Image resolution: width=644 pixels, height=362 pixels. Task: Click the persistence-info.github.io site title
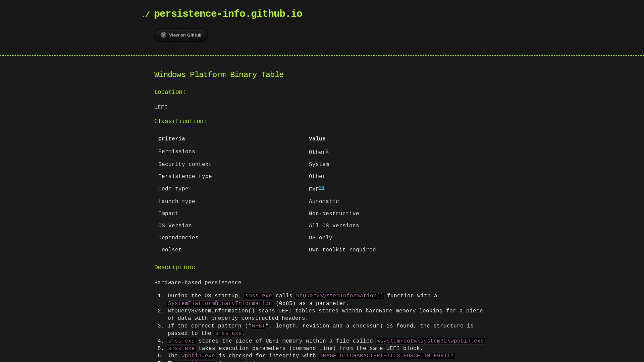[x=228, y=14]
